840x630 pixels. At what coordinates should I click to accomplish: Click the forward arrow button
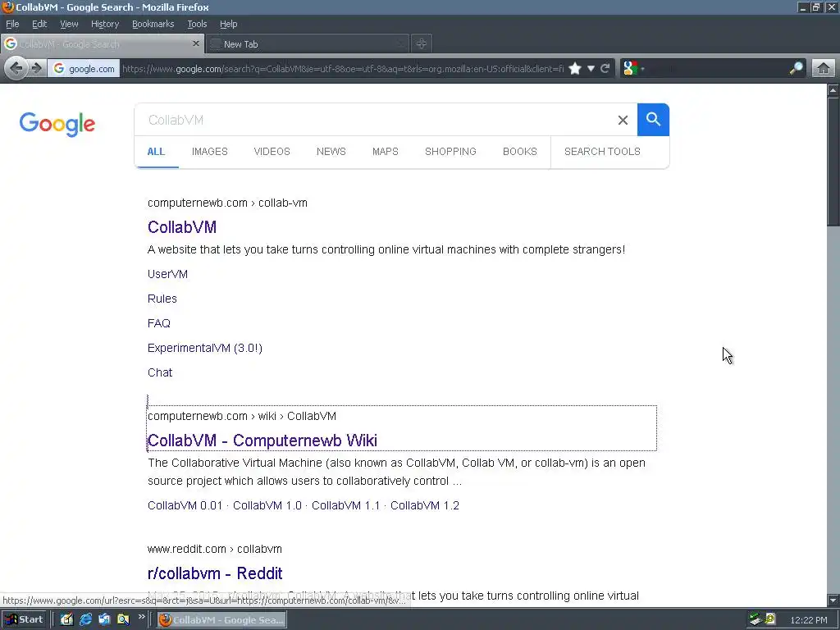[36, 69]
